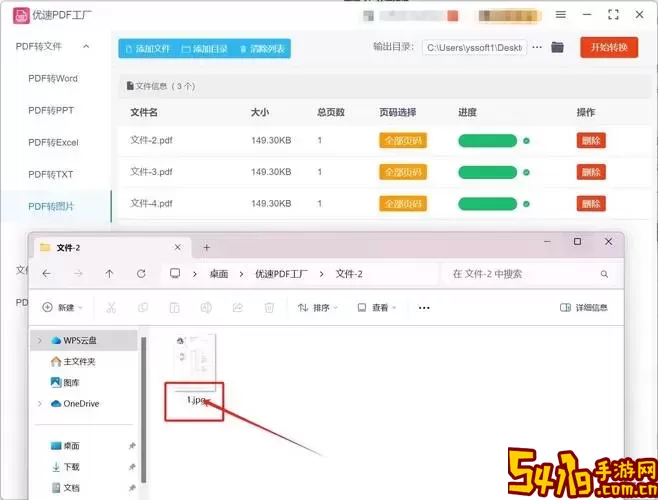Click the output directory path field
The image size is (658, 500).
(x=475, y=47)
